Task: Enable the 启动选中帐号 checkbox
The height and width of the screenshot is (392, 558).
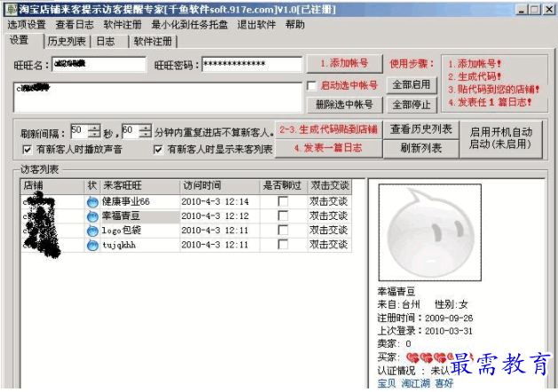Action: click(311, 86)
